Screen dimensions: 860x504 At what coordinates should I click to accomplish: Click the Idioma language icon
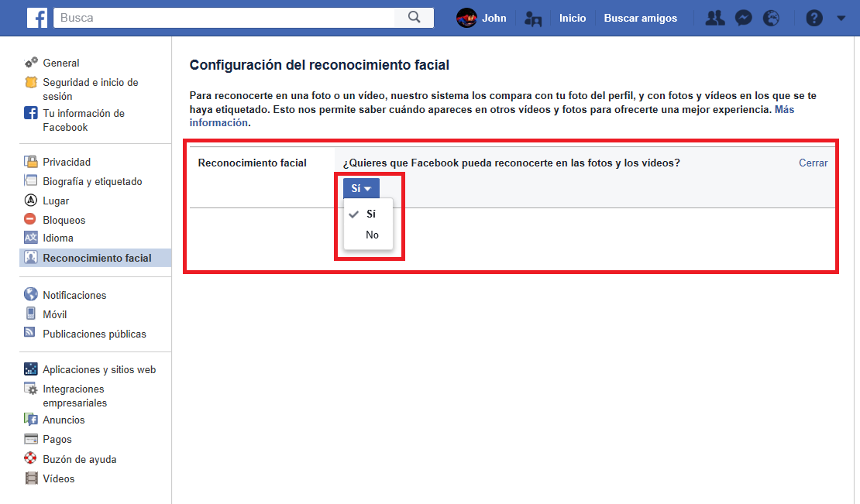[x=31, y=238]
